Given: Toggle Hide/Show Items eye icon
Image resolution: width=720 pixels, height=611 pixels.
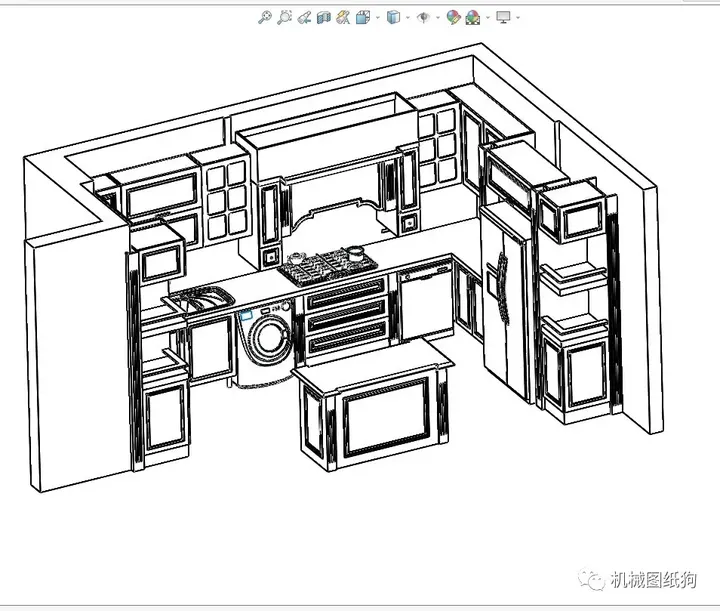Looking at the screenshot, I should (423, 17).
